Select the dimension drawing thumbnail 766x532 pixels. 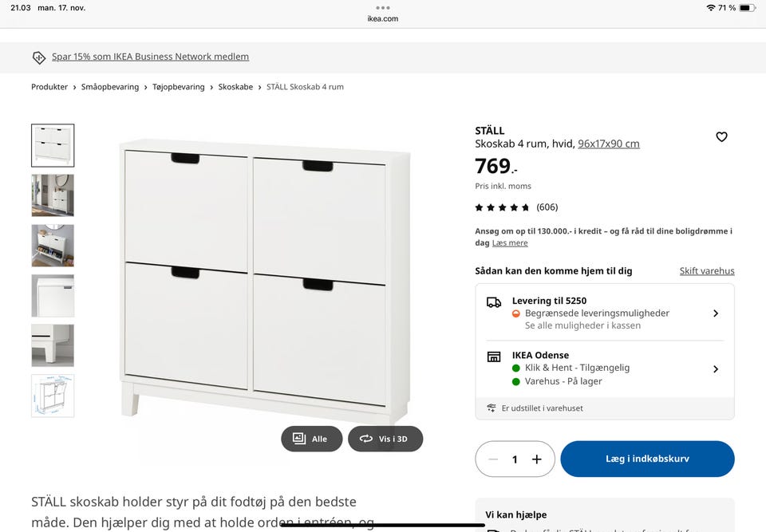pyautogui.click(x=53, y=396)
